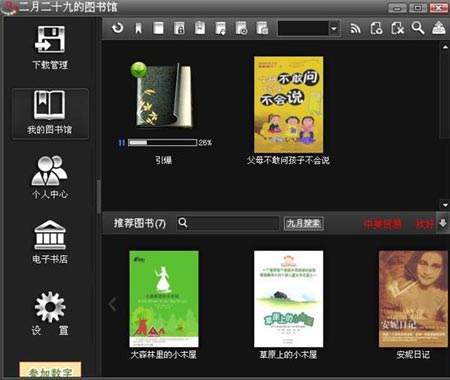The image size is (450, 380).
Task: Click the refresh icon in toolbar
Action: (117, 28)
